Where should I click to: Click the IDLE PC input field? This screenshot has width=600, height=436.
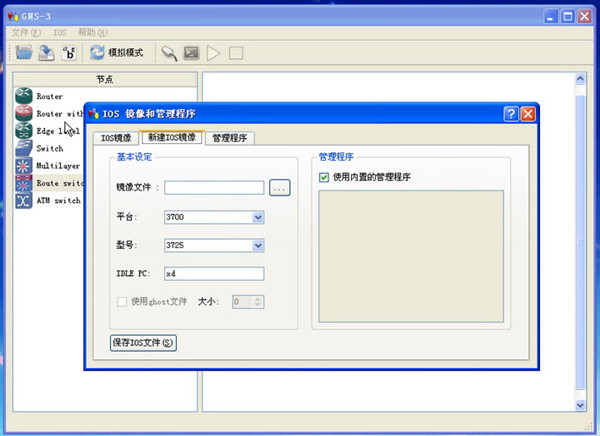click(x=213, y=273)
